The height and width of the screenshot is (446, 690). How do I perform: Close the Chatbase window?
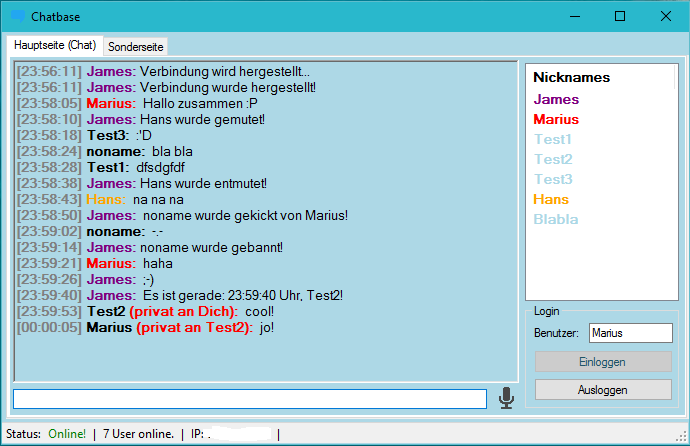666,16
